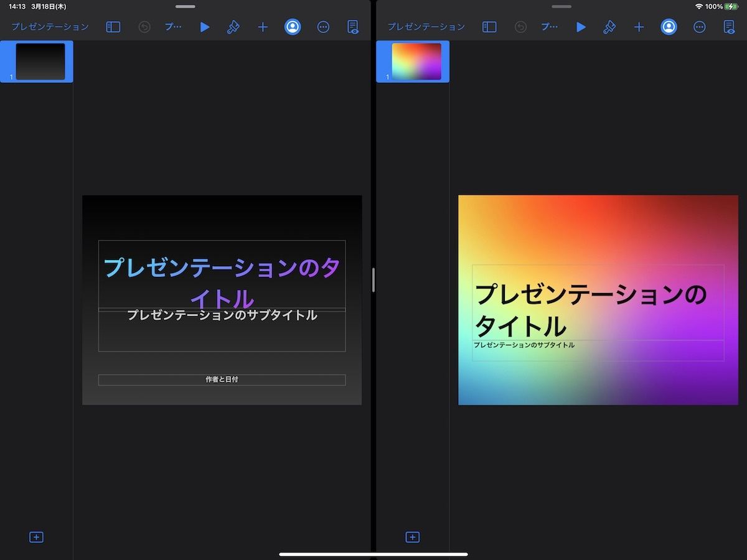Screen dimensions: 747x560
Task: Tap the date 3月18日(木) in status bar
Action: coord(49,6)
